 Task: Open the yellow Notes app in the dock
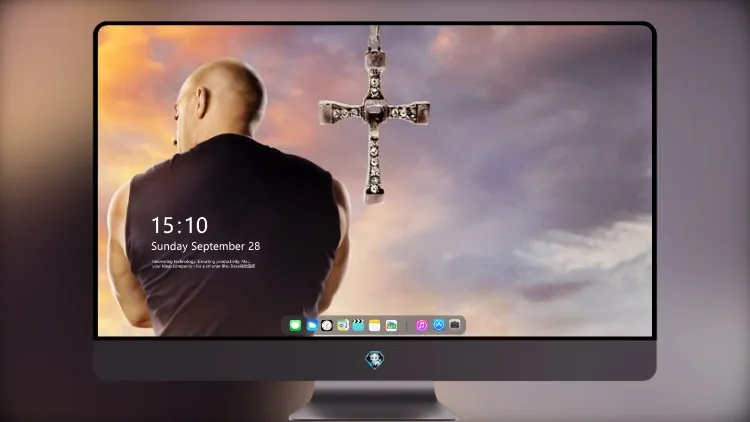click(x=375, y=325)
